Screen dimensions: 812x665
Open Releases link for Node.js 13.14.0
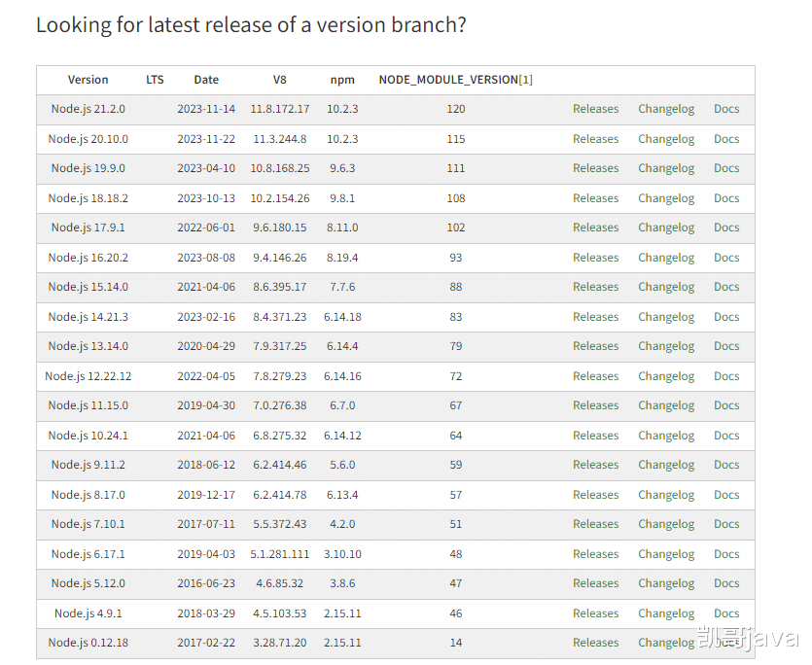[x=595, y=346]
